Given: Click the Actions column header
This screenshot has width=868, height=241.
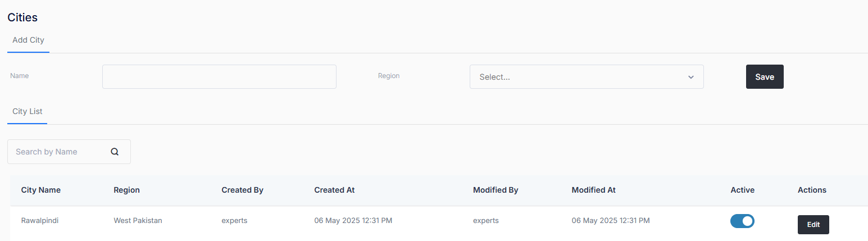Looking at the screenshot, I should point(812,190).
